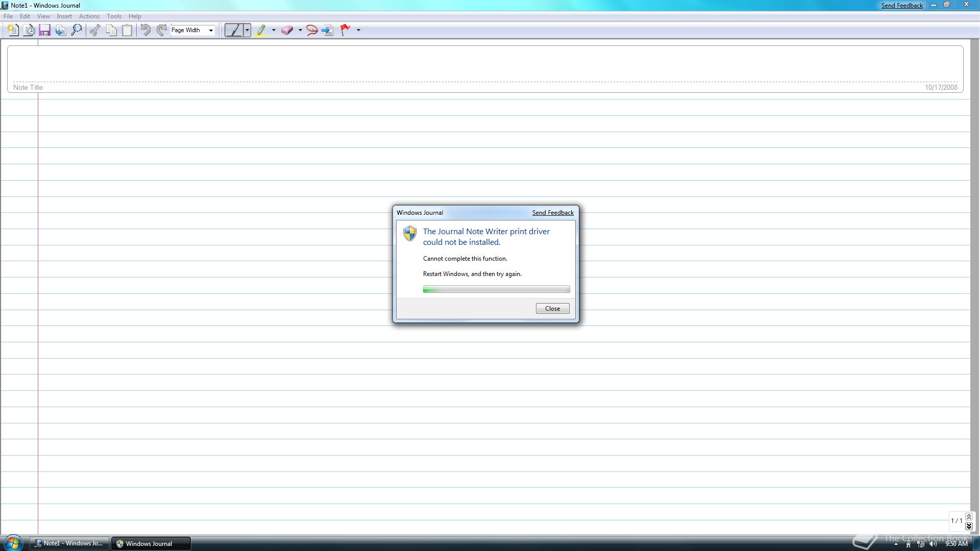Select the Highlighter tool
Image resolution: width=980 pixels, height=551 pixels.
pyautogui.click(x=261, y=30)
